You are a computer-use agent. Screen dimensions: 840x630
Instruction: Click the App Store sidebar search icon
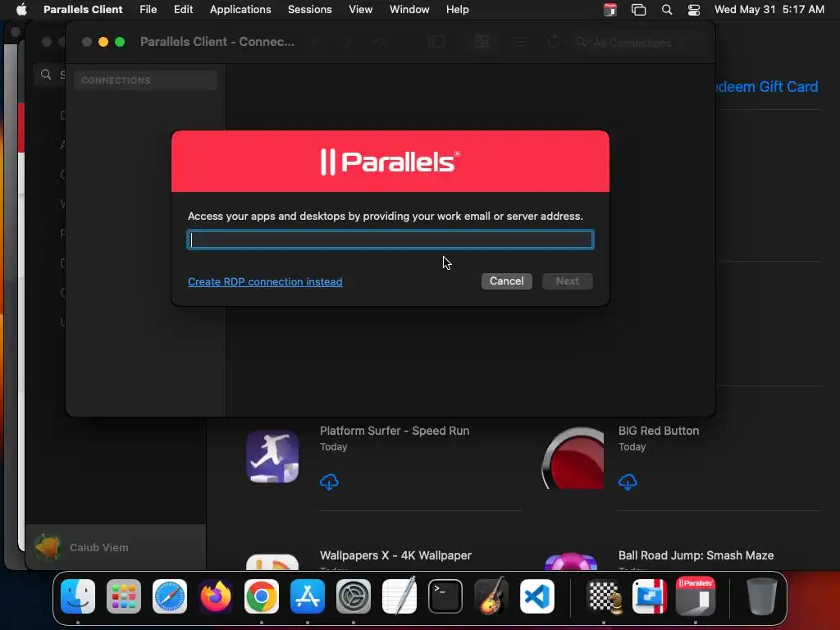coord(46,75)
